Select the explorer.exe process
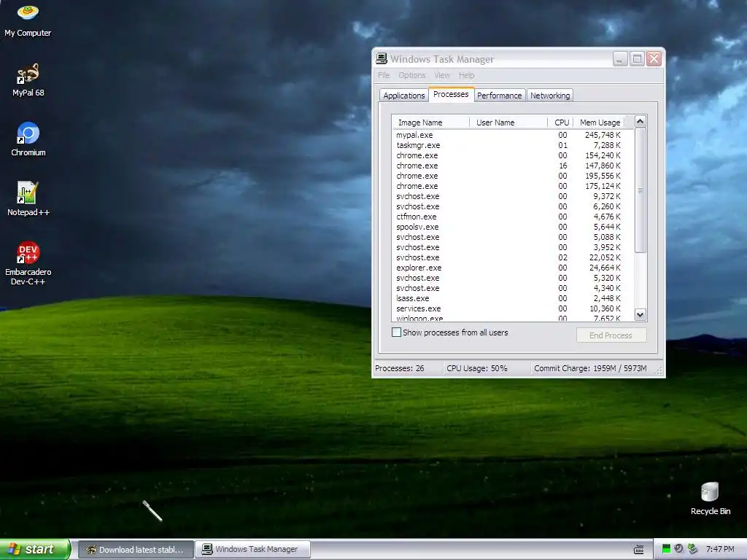 513,268
